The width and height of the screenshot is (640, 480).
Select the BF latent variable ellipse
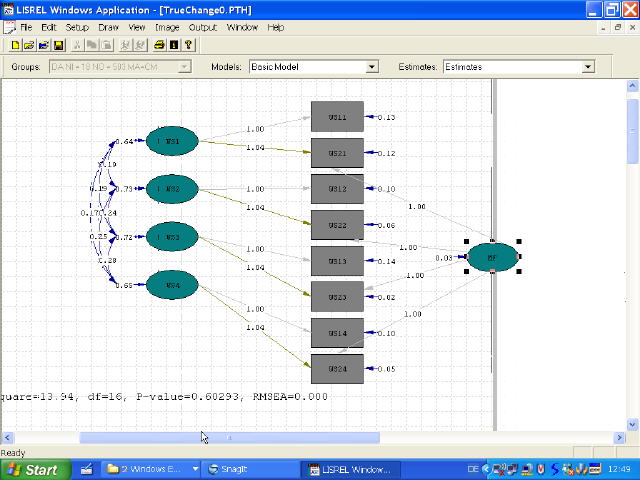click(x=493, y=257)
